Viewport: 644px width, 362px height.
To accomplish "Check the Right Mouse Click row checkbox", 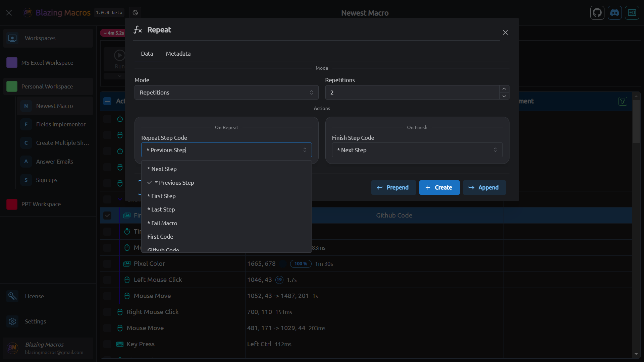I will coord(107,312).
